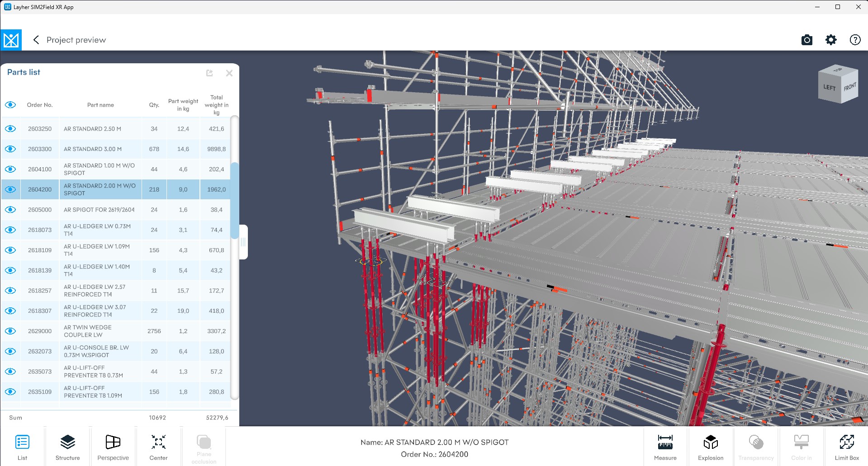
Task: Select row AR U-LEDGER LW 0.73M T14
Action: (115, 230)
